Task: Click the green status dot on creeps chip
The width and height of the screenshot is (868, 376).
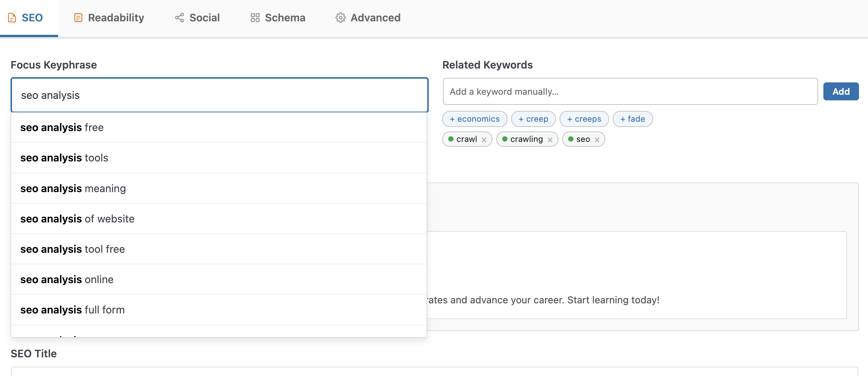Action: 570,119
